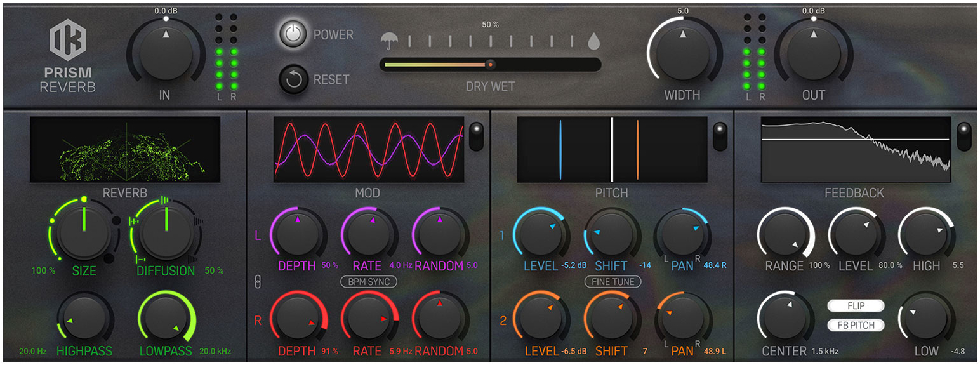Click the R Depth value 91 %
This screenshot has width=980, height=365.
(328, 351)
